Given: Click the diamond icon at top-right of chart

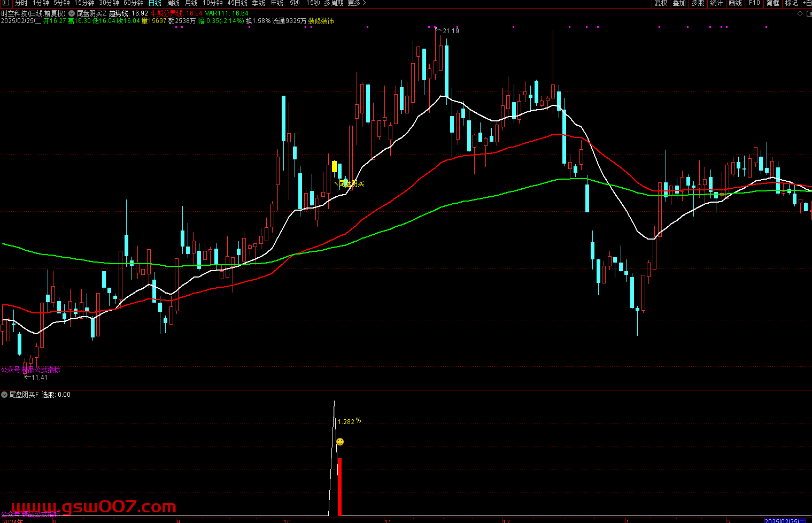Looking at the screenshot, I should [x=800, y=13].
